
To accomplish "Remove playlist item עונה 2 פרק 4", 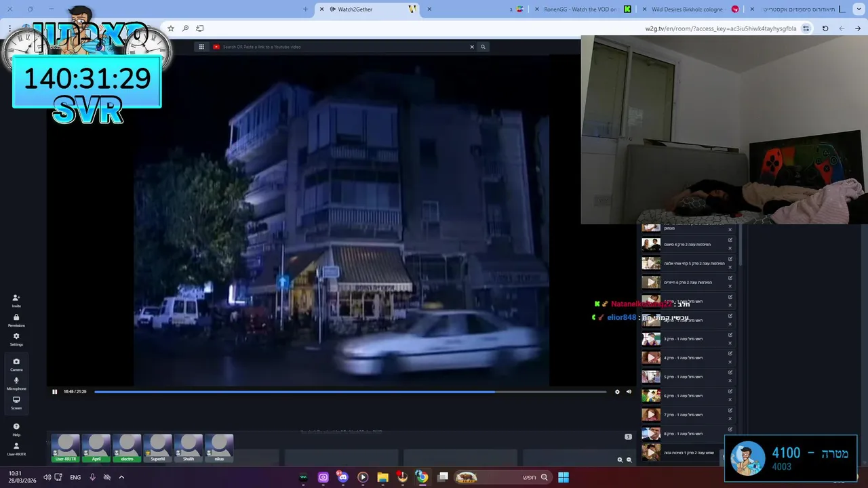I will pos(730,249).
